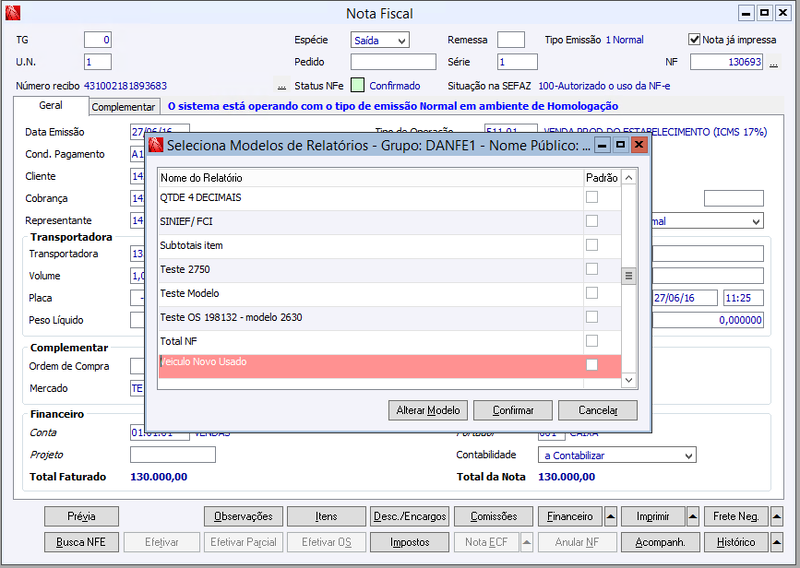Select the Total NF report row
Screen dimensions: 800x568
click(390, 341)
